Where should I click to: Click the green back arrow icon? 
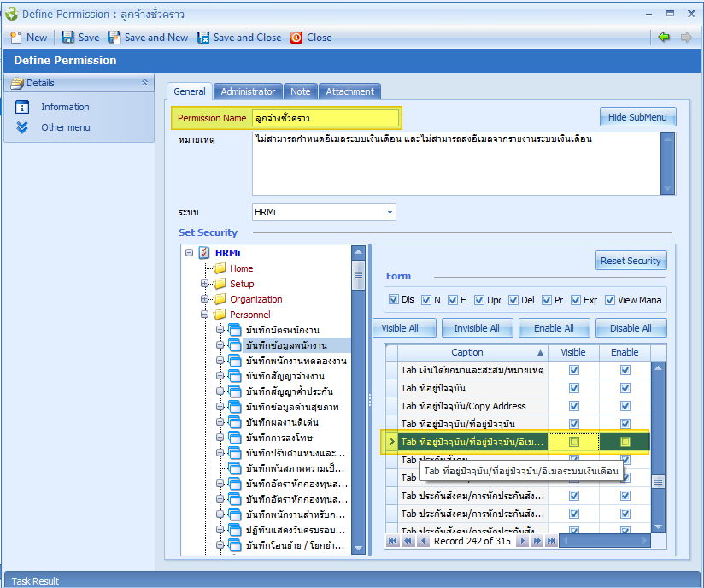pos(664,38)
